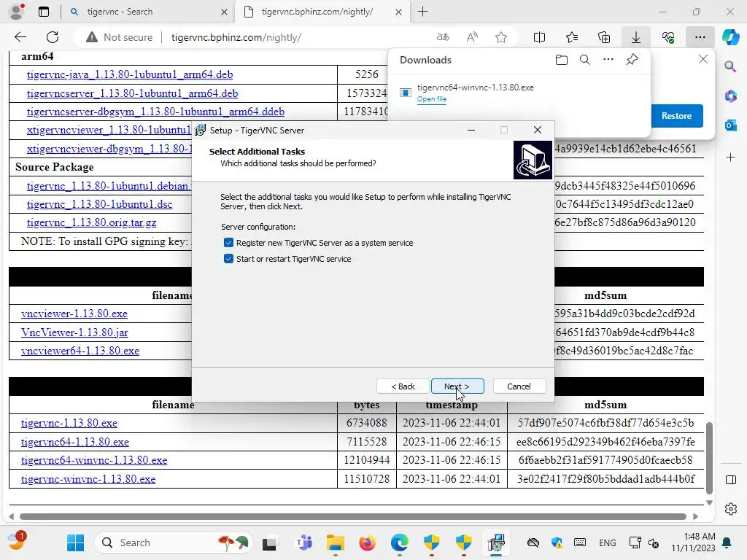Open Outlook icon in Edge sidebar
The width and height of the screenshot is (747, 560).
point(730,125)
